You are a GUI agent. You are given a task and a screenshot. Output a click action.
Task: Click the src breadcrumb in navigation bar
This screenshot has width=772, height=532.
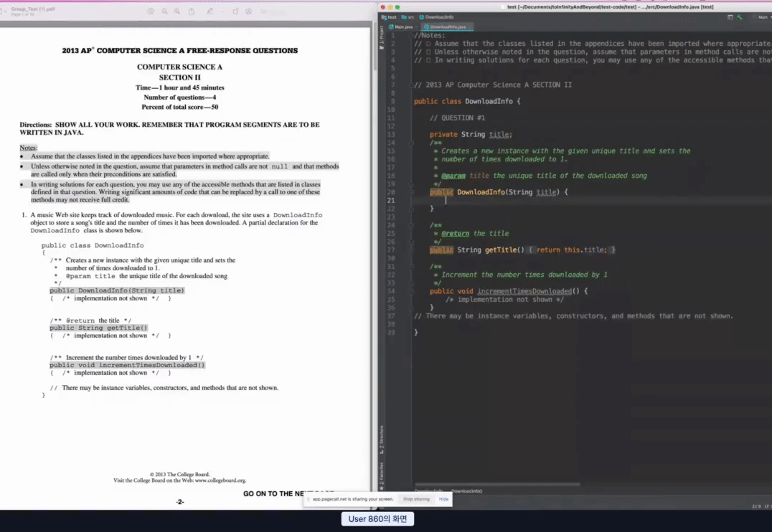[409, 16]
